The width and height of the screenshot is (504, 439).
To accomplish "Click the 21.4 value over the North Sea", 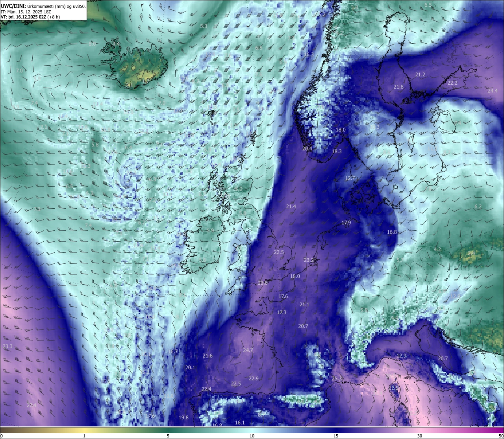I will 291,207.
